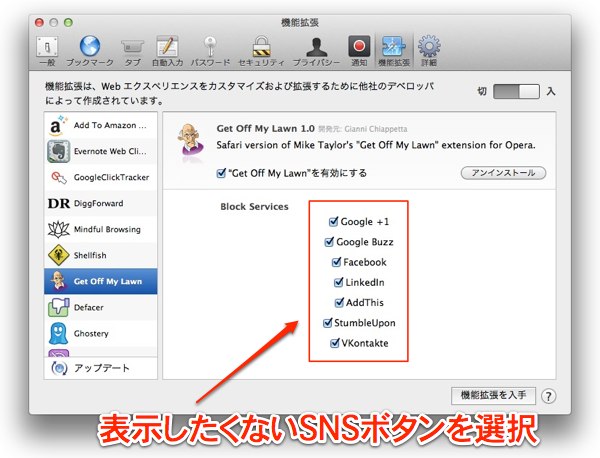Screen dimensions: 600x458
Task: Uncheck the VKontakte checkbox
Action: click(x=335, y=343)
